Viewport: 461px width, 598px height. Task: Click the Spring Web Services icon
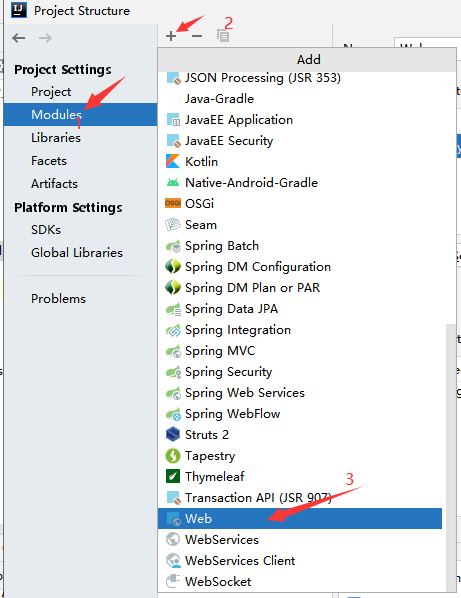coord(173,393)
